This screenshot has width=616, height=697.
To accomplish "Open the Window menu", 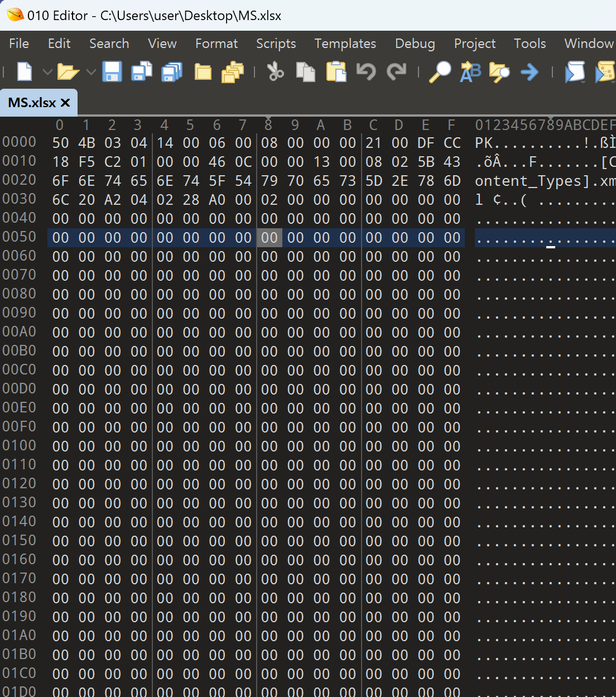I will coord(589,44).
